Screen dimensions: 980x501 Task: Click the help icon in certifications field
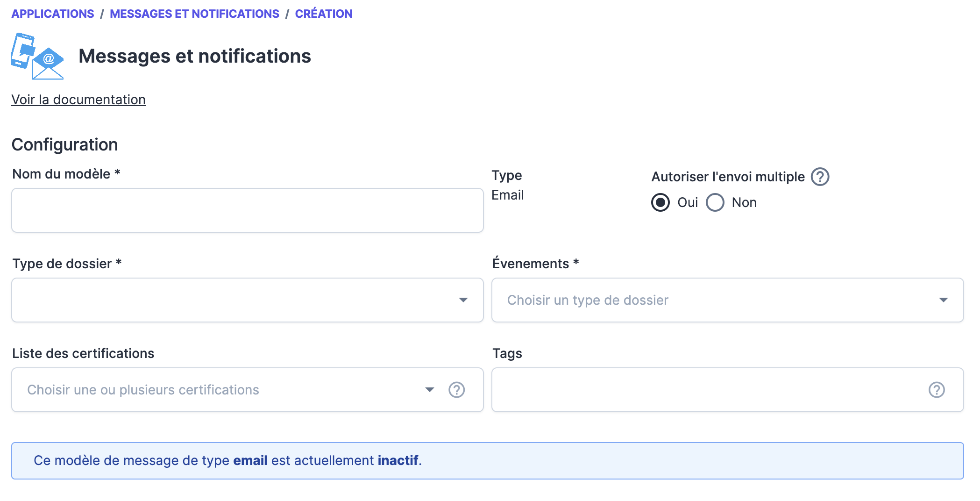(456, 390)
